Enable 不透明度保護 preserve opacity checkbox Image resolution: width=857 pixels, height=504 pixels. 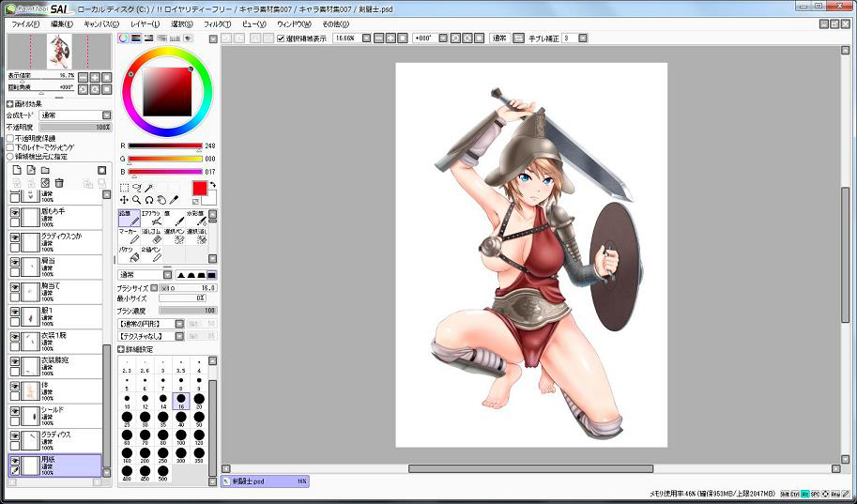coord(10,138)
